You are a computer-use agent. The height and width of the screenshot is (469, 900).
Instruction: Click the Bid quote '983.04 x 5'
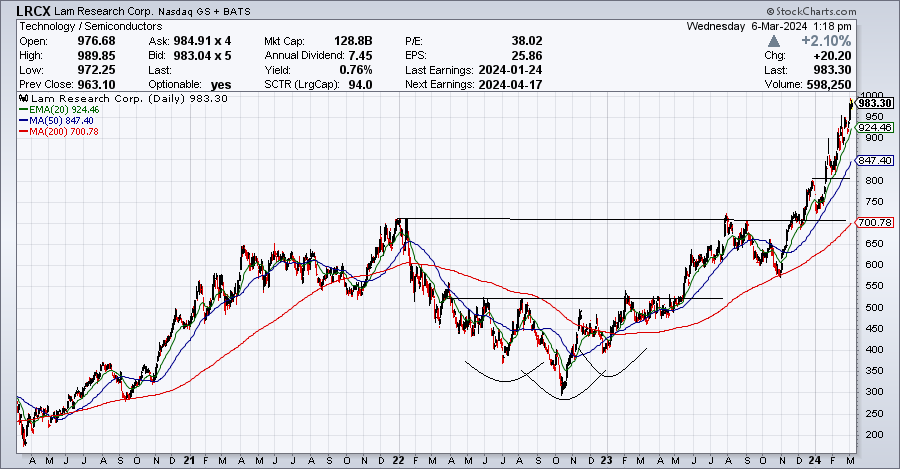(x=201, y=56)
